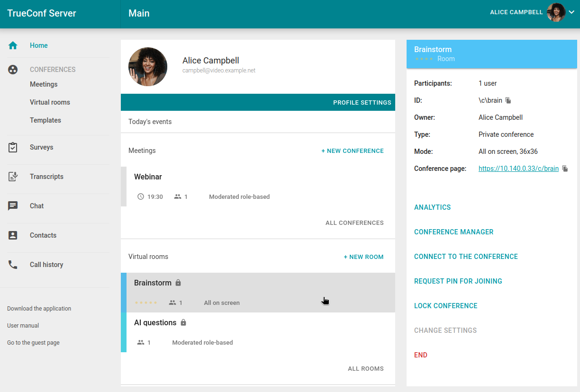Copy the conference ID \c\brain
This screenshot has width=580, height=392.
(x=508, y=100)
